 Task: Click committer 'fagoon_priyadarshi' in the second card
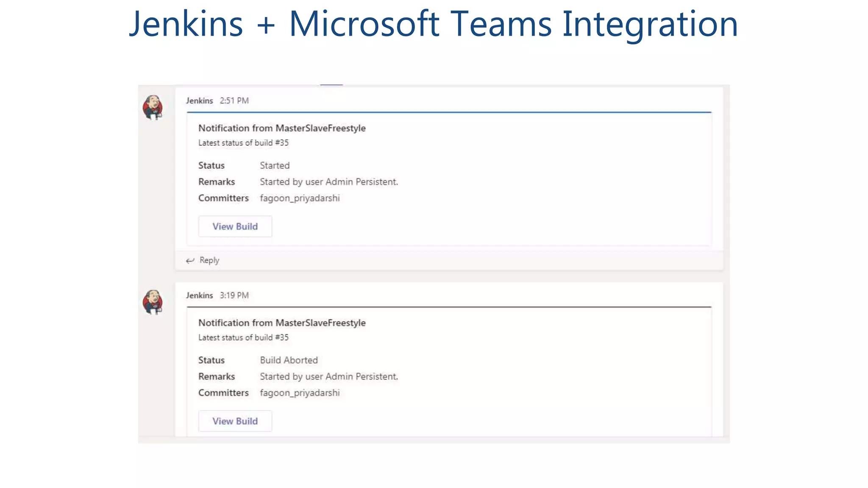(300, 393)
